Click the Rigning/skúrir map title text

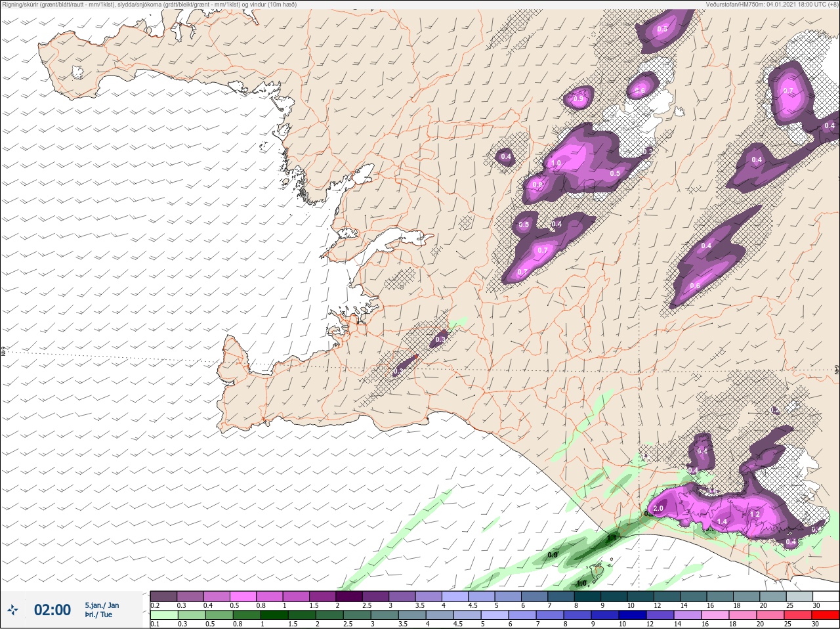[x=149, y=5]
